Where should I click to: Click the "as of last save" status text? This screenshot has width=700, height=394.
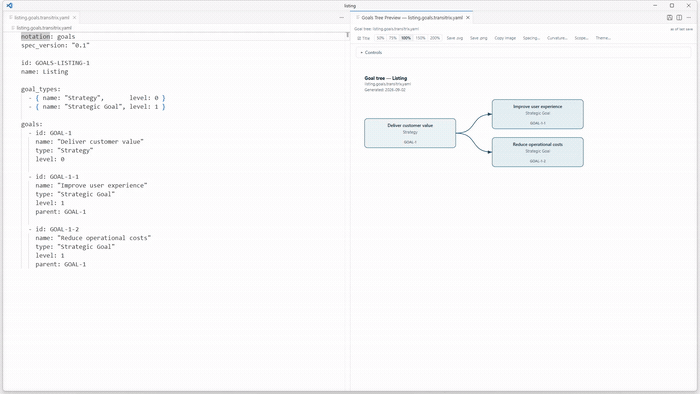681,29
